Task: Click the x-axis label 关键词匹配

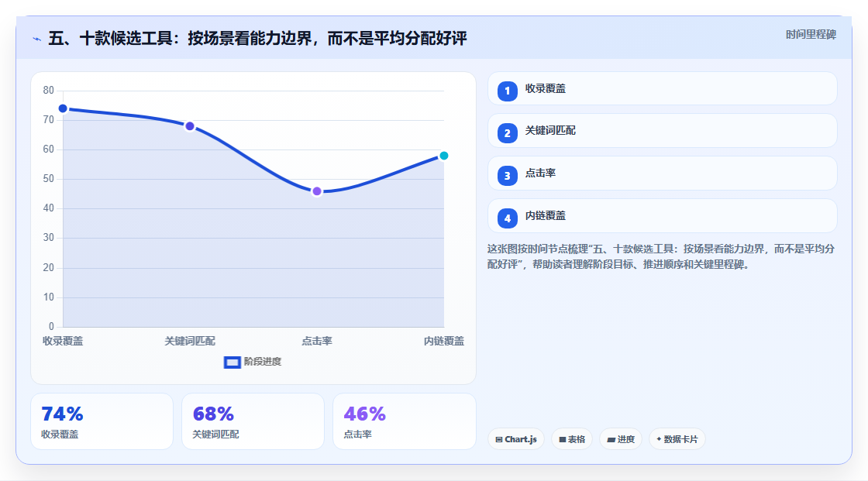Action: [190, 341]
